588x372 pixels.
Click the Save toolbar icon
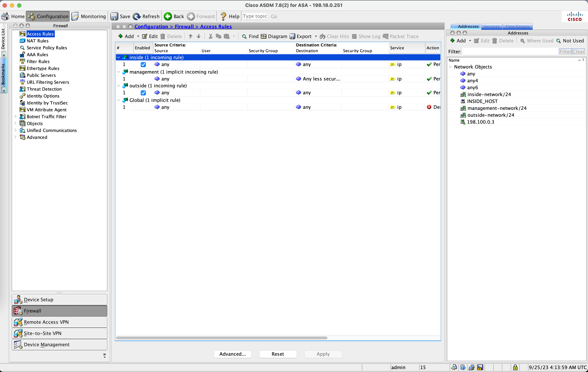[114, 16]
